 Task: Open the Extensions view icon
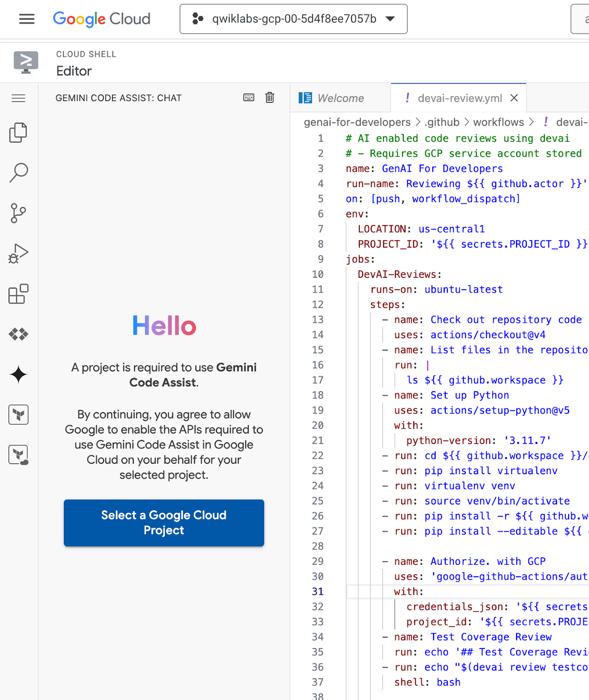18,294
